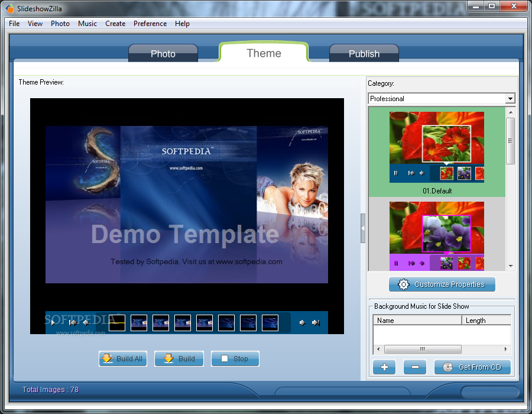Play the theme preview slideshow
Image resolution: width=532 pixels, height=414 pixels.
[53, 323]
